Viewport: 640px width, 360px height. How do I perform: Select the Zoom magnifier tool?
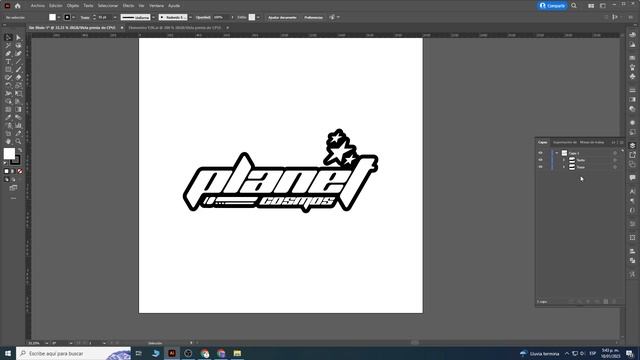click(x=18, y=141)
